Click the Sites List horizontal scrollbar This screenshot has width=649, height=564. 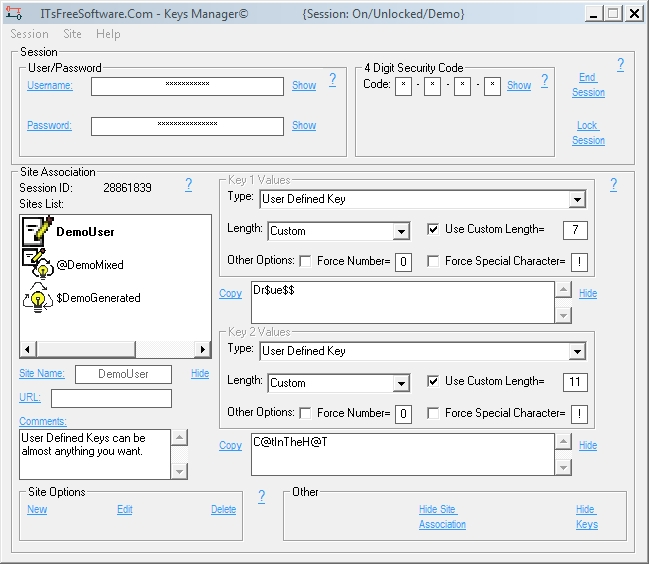click(115, 349)
